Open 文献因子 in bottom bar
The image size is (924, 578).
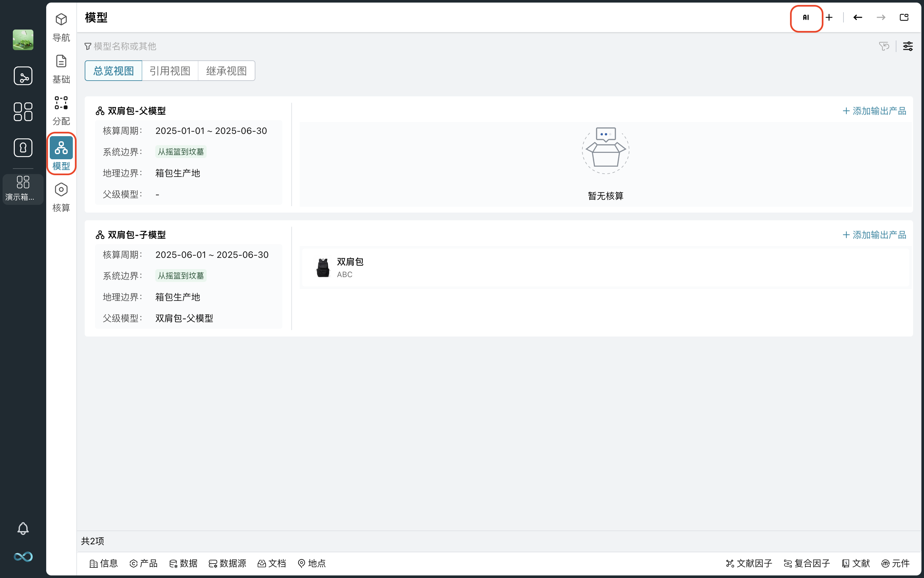(x=749, y=563)
